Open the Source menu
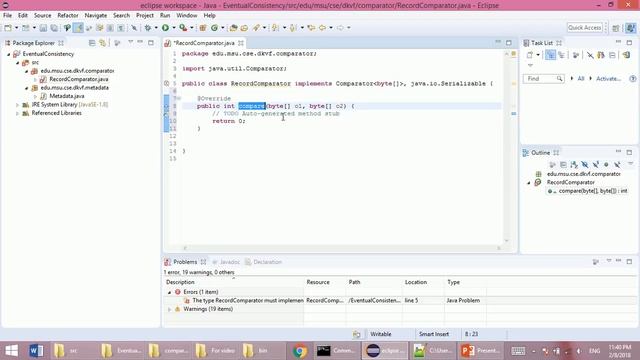 click(x=42, y=16)
